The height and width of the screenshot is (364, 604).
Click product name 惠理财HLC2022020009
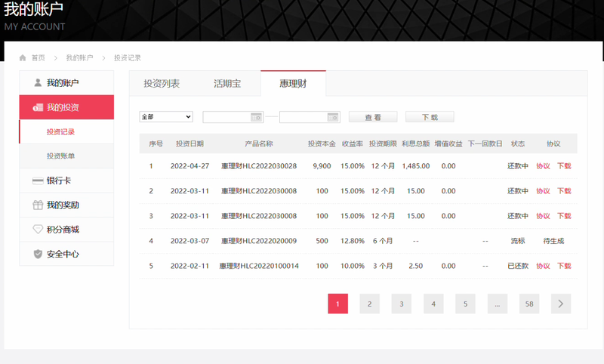point(259,241)
